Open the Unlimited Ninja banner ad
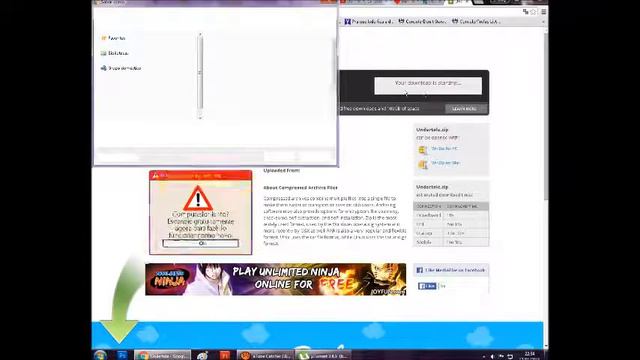 click(x=276, y=279)
